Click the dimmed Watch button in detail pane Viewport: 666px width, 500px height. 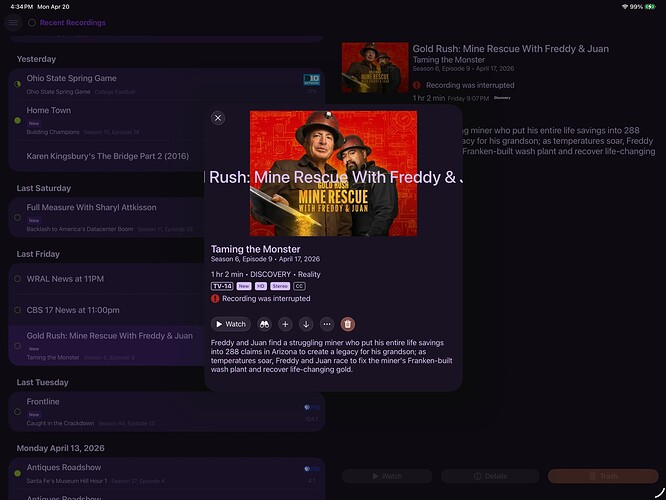pos(387,476)
